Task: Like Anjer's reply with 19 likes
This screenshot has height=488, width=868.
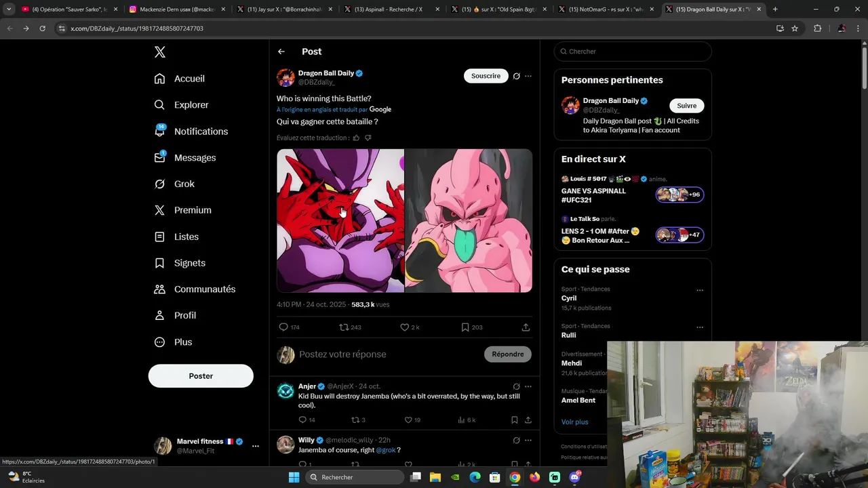Action: point(412,420)
